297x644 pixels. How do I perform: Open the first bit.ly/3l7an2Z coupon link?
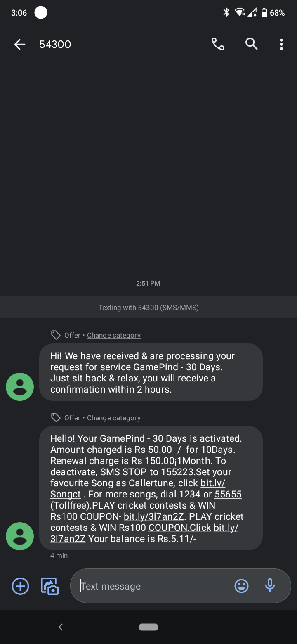pyautogui.click(x=153, y=516)
